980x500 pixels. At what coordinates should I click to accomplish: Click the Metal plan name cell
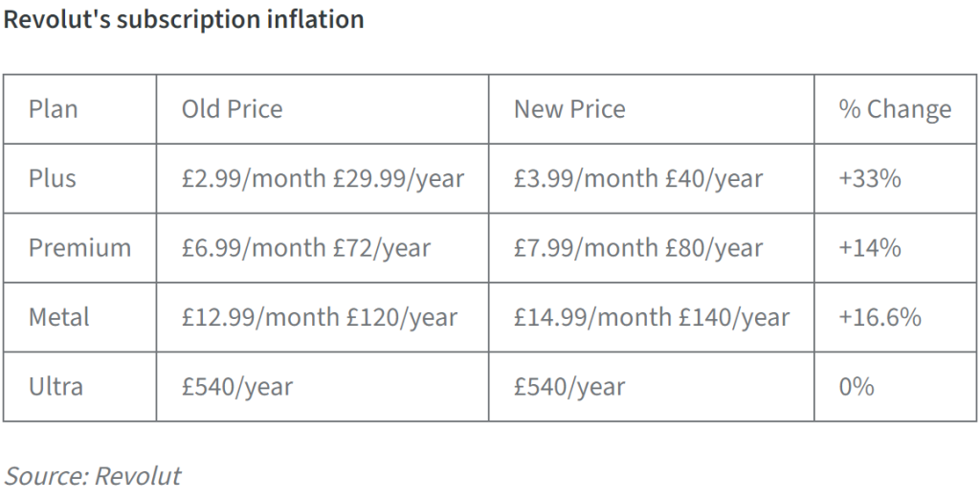pos(80,317)
